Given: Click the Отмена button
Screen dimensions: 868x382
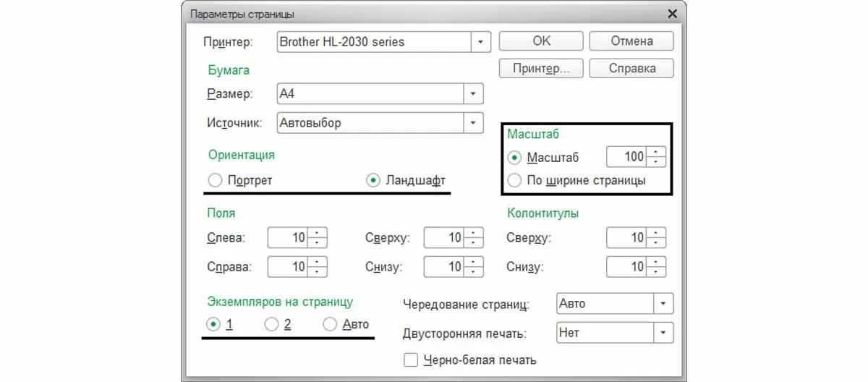Looking at the screenshot, I should [x=631, y=41].
